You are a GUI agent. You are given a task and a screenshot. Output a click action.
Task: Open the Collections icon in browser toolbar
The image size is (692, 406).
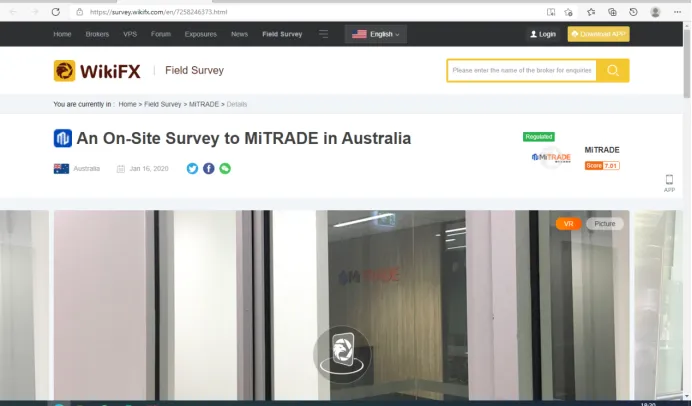(612, 12)
